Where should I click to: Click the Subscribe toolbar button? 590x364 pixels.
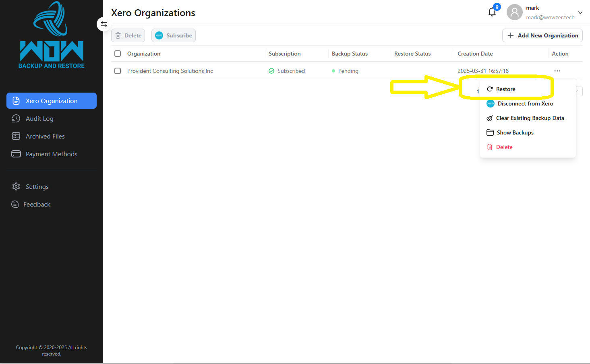[x=174, y=35]
